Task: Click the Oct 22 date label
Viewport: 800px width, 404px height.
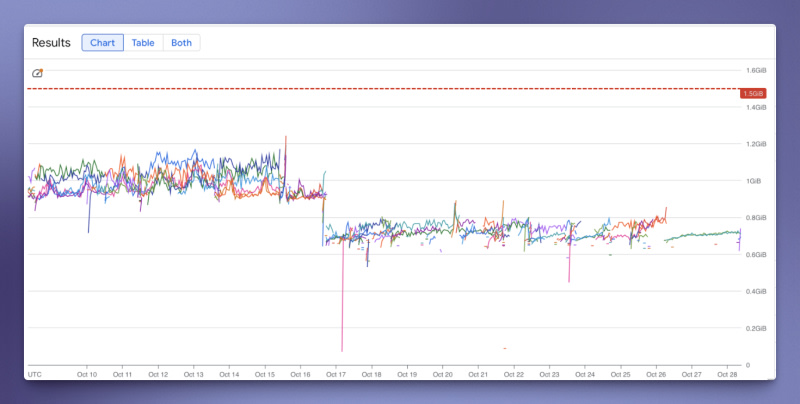Action: click(513, 375)
